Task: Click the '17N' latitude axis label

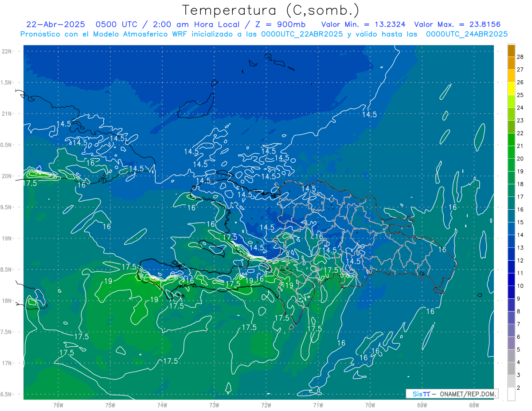Action: pos(7,363)
